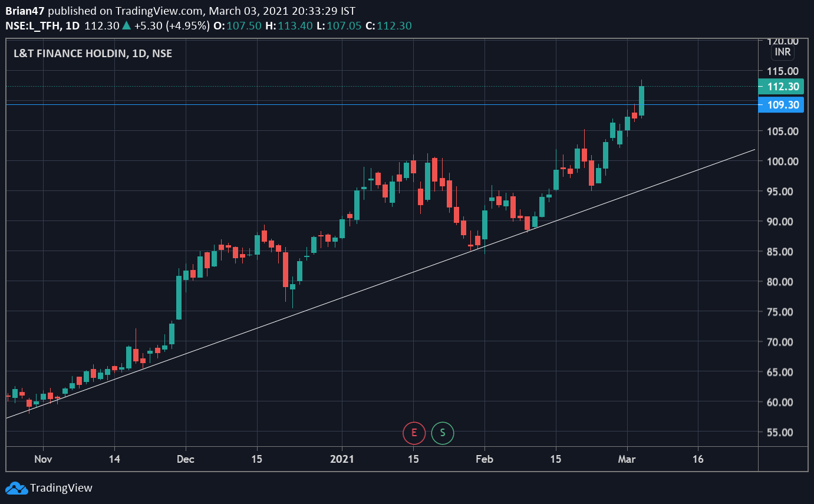Viewport: 814px width, 504px height.
Task: Click the 2021 label on time axis
Action: [342, 459]
